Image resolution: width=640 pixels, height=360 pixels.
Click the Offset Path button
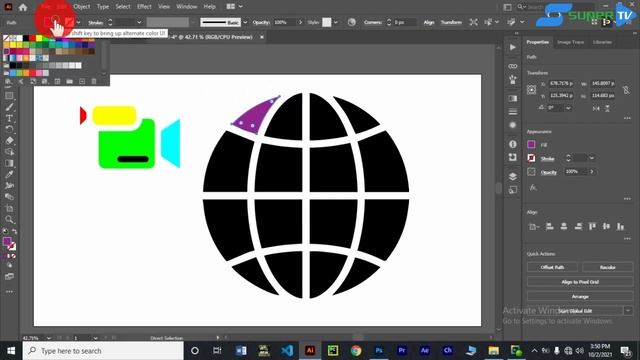(552, 267)
